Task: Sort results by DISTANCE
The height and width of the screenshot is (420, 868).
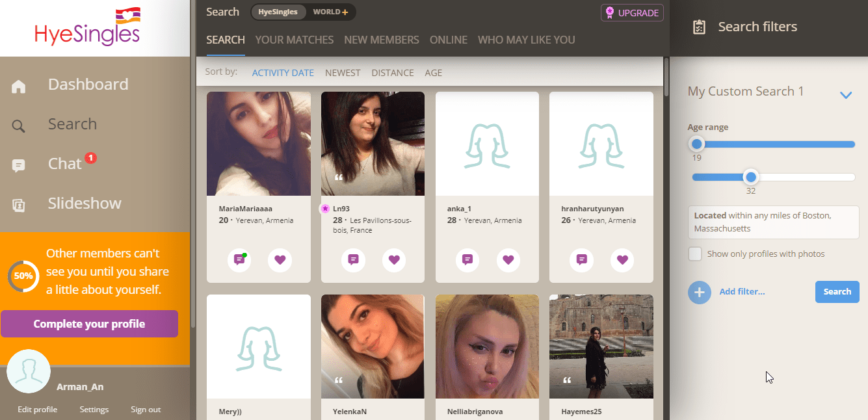Action: (393, 73)
